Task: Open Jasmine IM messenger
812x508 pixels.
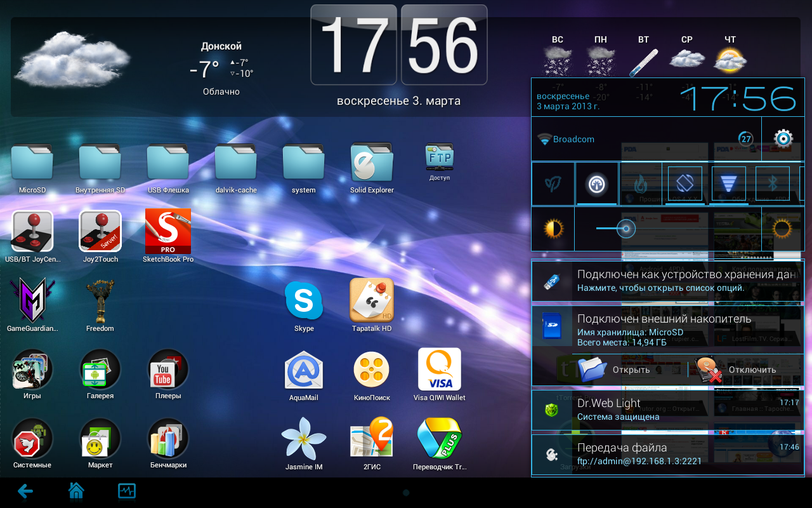Action: click(x=304, y=439)
